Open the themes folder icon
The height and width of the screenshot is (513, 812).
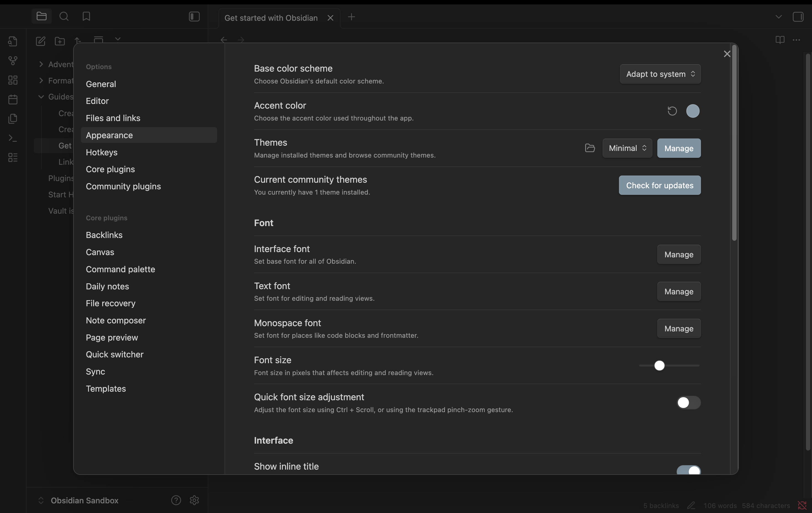590,148
